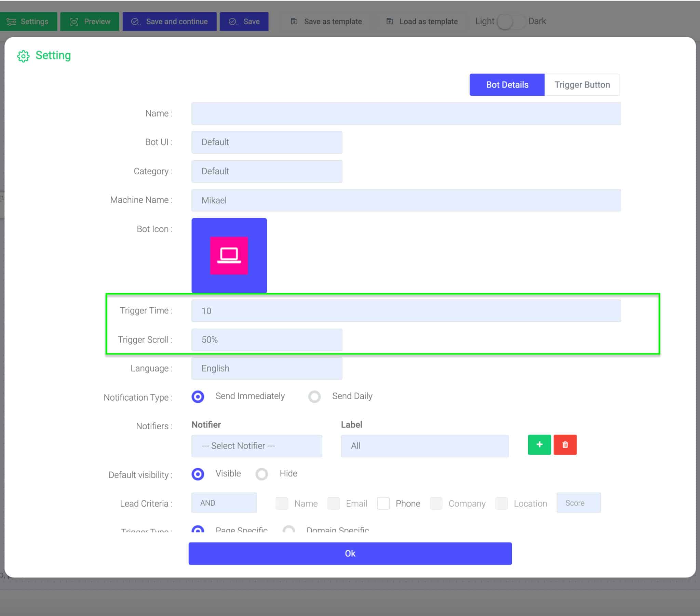This screenshot has height=616, width=700.
Task: Click the Load as template icon
Action: 390,21
